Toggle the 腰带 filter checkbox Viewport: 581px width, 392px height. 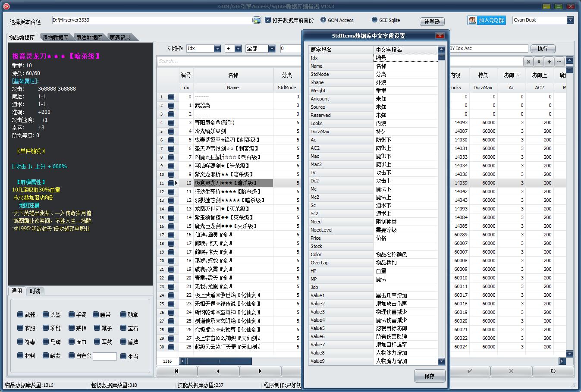tap(96, 315)
